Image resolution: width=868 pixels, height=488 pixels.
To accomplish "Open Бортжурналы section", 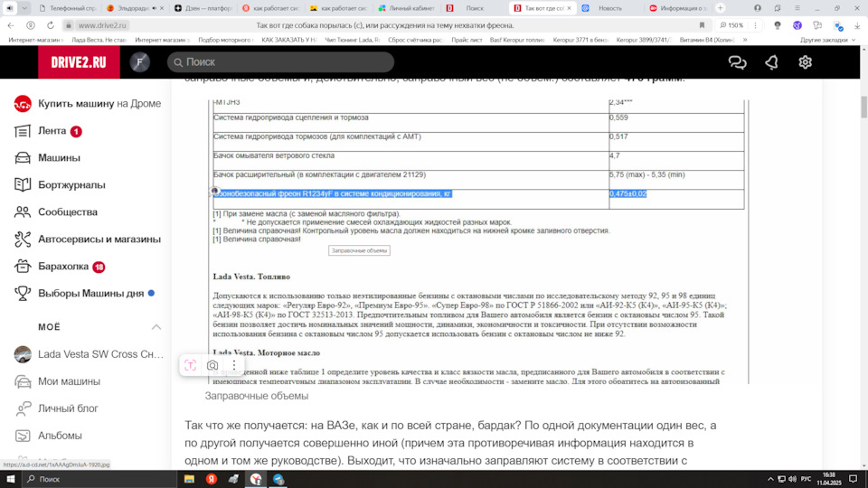I will 71,185.
